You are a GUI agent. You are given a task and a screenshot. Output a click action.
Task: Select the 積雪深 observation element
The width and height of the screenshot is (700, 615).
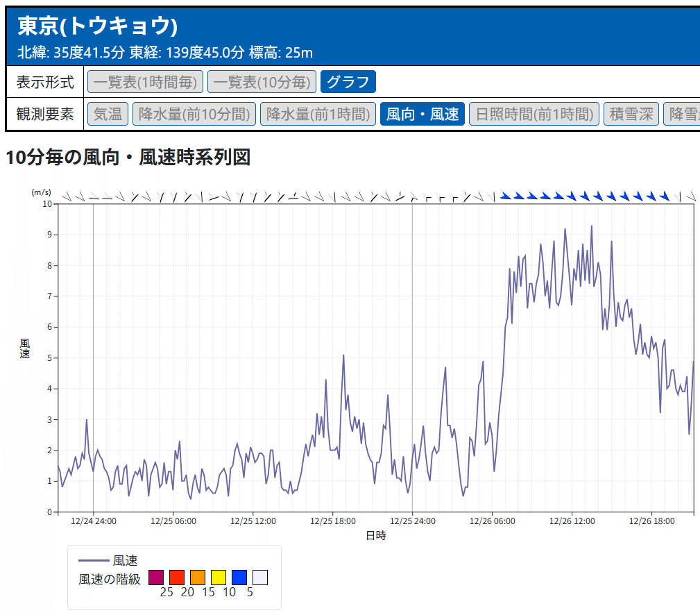[631, 113]
